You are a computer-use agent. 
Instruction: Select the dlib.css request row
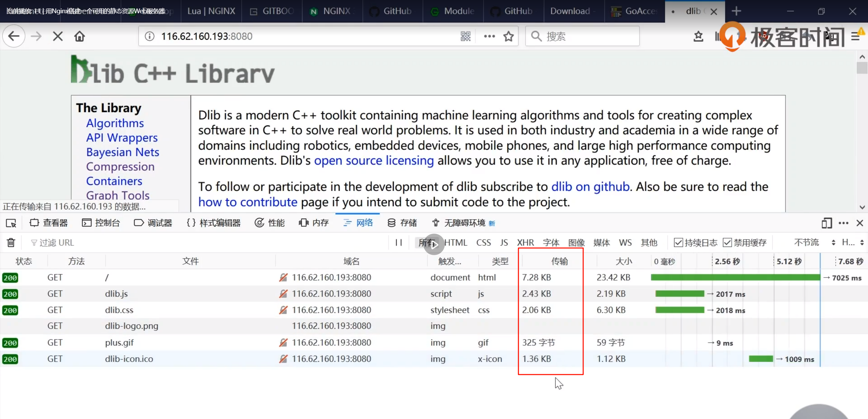coord(434,310)
